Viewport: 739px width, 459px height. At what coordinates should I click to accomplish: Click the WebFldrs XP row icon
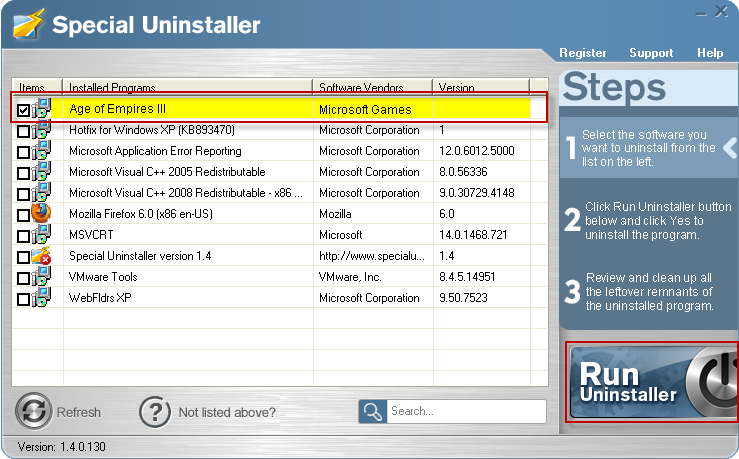(x=41, y=297)
